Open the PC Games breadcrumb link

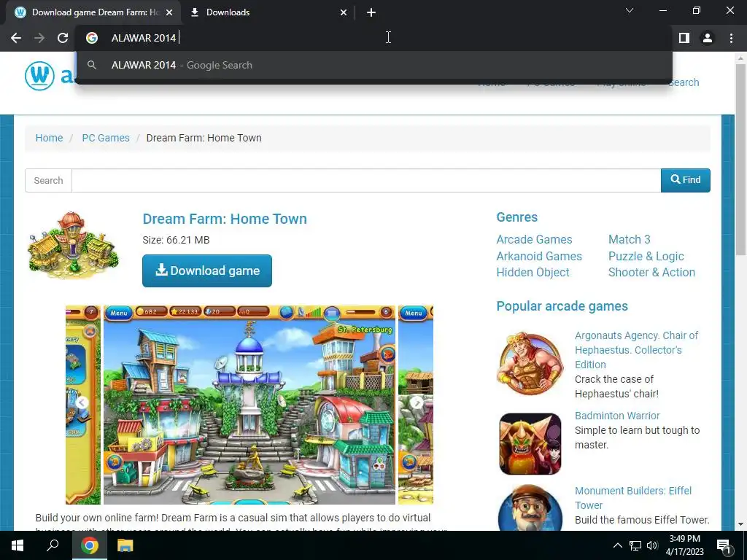[x=106, y=138]
